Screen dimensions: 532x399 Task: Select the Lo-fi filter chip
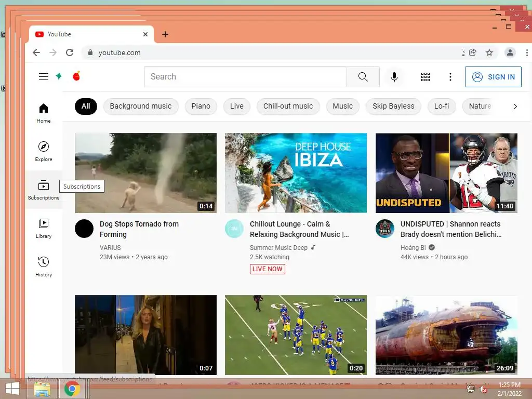tap(442, 106)
